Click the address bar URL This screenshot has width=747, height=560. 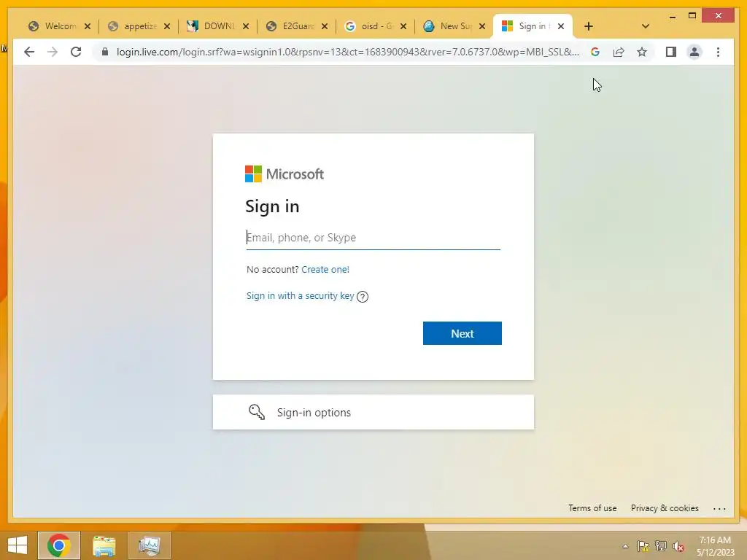(x=348, y=52)
